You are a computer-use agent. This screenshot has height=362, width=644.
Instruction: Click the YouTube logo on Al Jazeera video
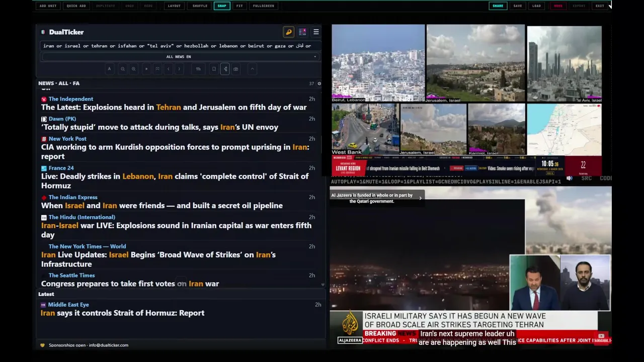click(x=601, y=336)
